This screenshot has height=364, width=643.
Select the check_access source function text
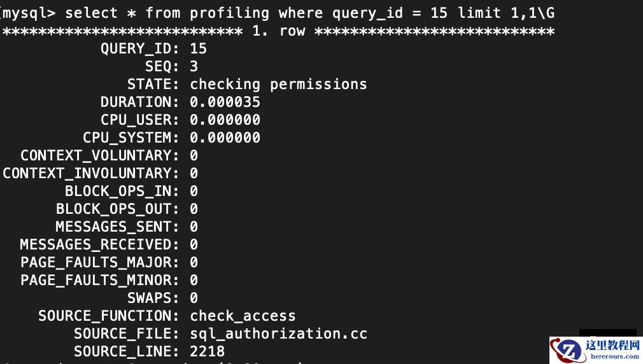tap(243, 316)
